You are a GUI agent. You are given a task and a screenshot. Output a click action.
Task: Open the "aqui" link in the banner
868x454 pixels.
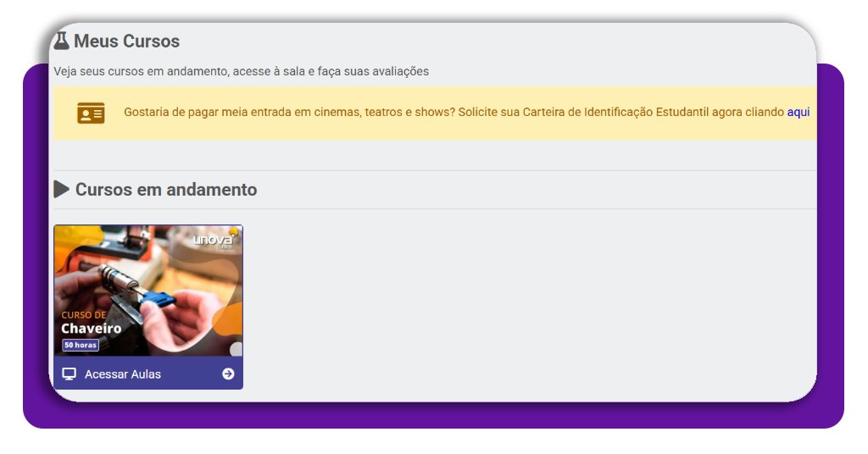pos(798,112)
